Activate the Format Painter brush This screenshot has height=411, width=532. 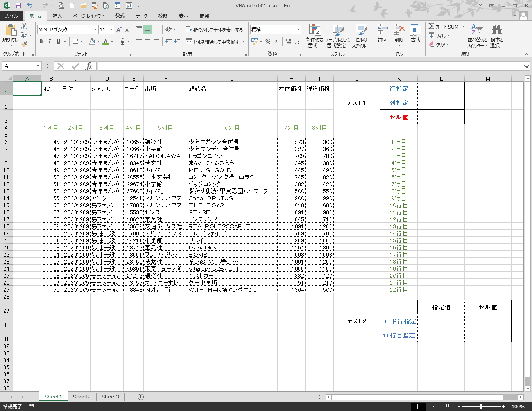click(24, 44)
